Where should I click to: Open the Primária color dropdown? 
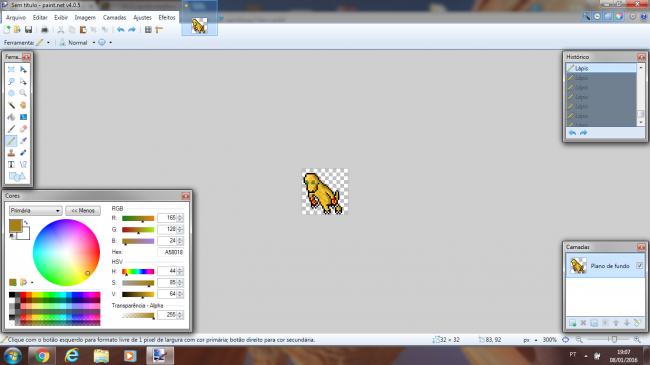[36, 211]
